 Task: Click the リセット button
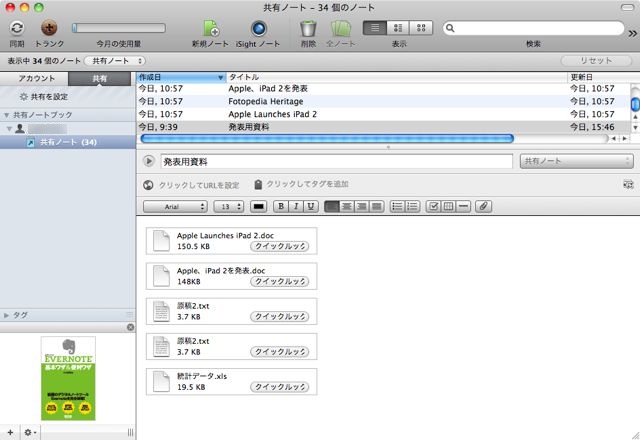[x=596, y=61]
